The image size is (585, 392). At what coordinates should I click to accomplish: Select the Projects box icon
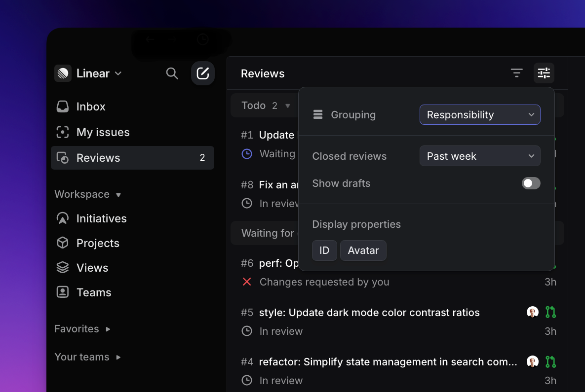(63, 243)
